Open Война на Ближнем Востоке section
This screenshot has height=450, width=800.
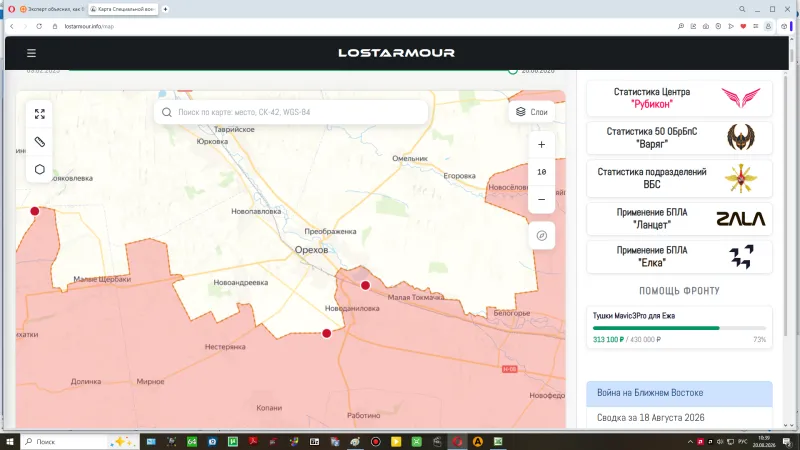click(x=679, y=393)
